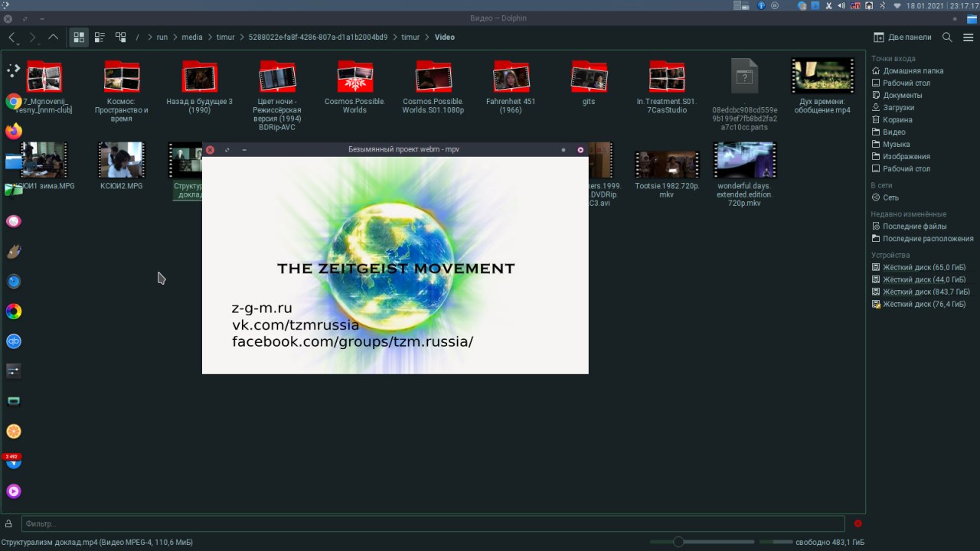Open Жёсткий диск (44,0 ГиБ)
The height and width of the screenshot is (551, 980).
point(919,279)
